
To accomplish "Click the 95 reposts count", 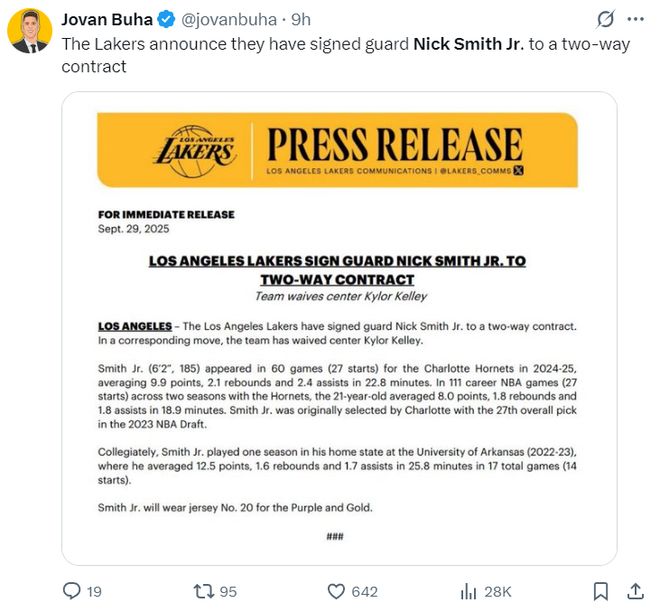I will pyautogui.click(x=227, y=592).
